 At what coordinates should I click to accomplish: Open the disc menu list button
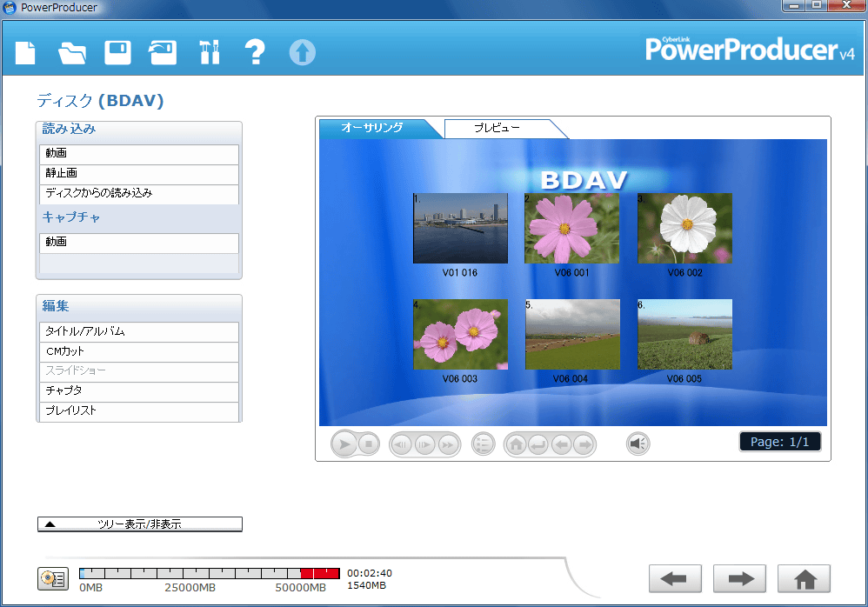click(x=483, y=444)
